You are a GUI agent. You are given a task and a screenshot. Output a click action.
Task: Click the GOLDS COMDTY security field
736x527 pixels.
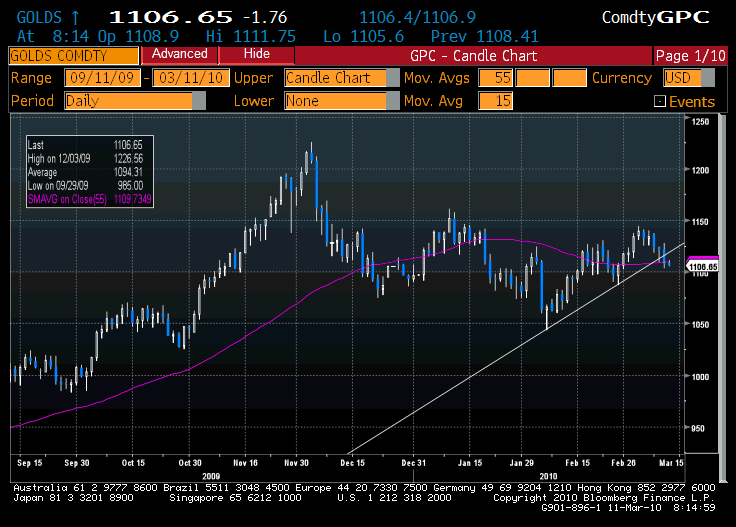point(74,56)
